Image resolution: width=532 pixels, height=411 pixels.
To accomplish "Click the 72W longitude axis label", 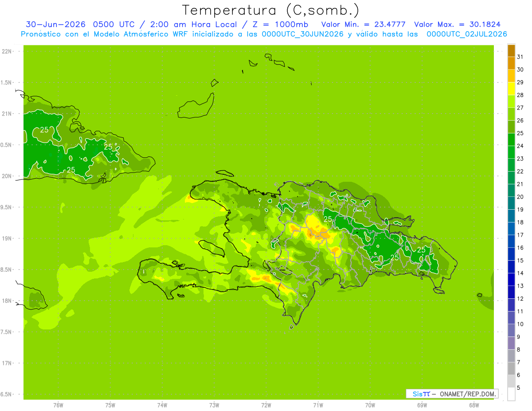I will tap(266, 405).
